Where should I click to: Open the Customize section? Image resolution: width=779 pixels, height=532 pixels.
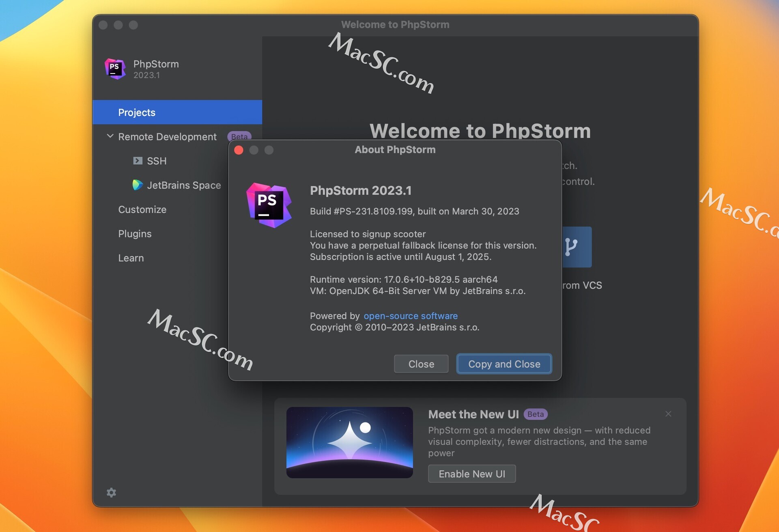pyautogui.click(x=142, y=209)
